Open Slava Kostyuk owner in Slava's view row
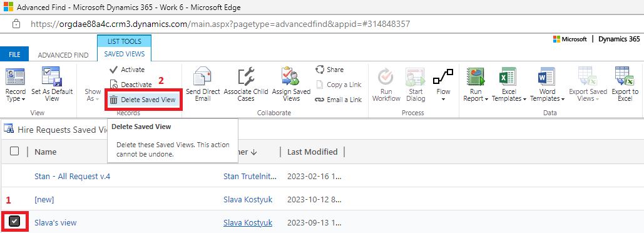 tap(248, 223)
